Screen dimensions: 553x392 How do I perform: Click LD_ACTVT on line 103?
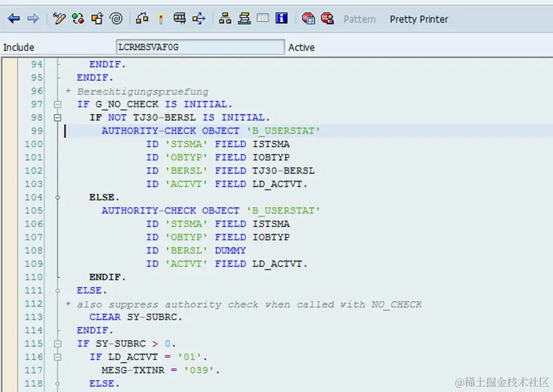pyautogui.click(x=277, y=184)
